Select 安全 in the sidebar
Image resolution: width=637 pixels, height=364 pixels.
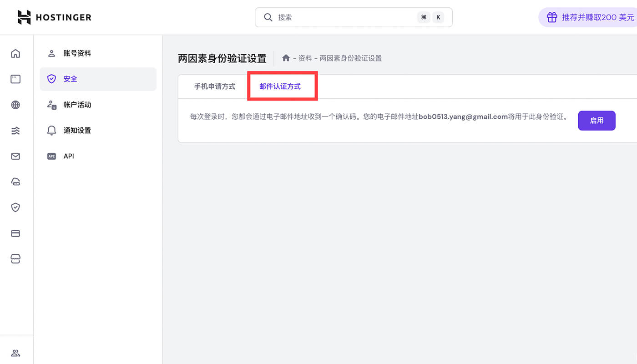coord(98,79)
